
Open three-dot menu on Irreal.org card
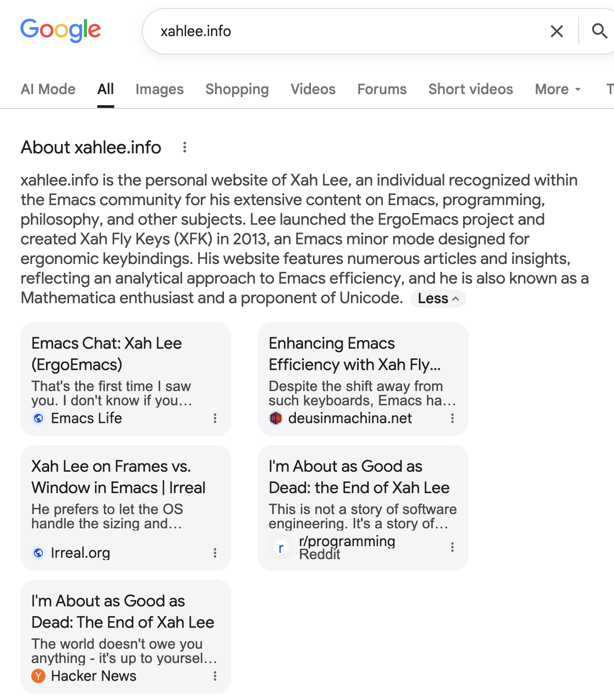tap(215, 553)
